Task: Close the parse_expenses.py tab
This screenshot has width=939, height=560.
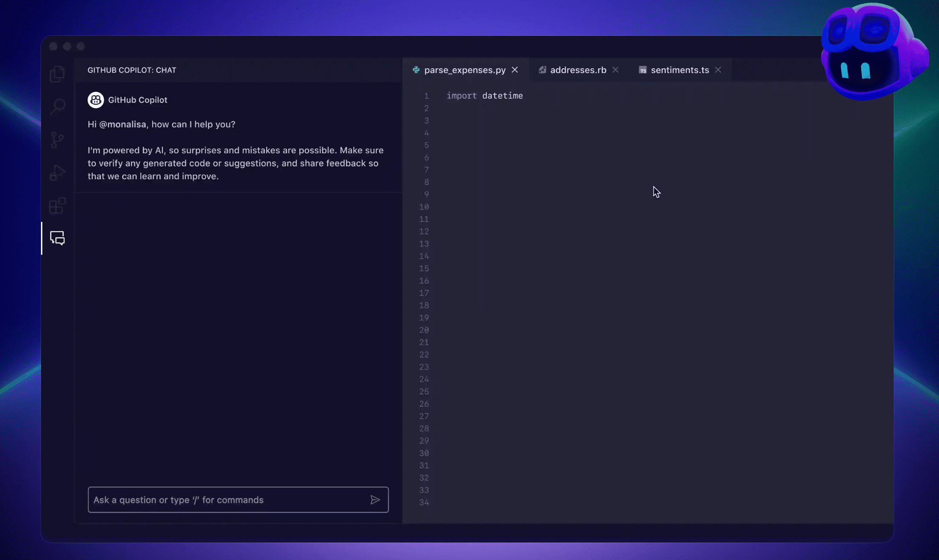Action: 515,70
